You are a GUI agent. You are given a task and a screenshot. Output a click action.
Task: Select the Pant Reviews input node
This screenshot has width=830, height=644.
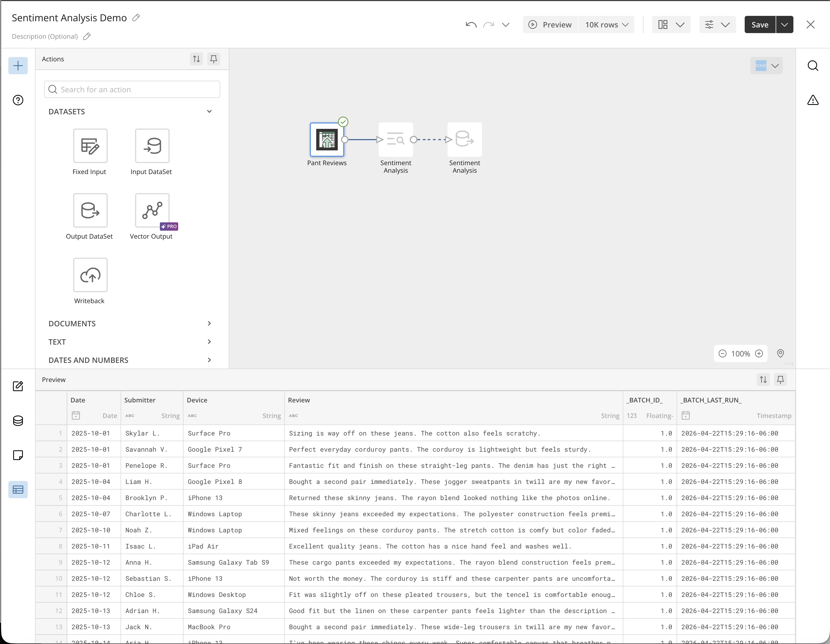pyautogui.click(x=327, y=139)
